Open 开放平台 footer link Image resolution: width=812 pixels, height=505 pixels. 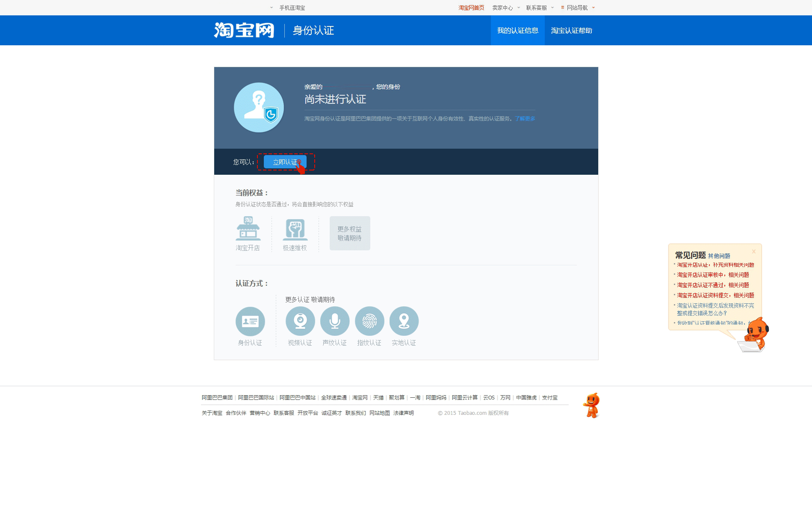[308, 413]
